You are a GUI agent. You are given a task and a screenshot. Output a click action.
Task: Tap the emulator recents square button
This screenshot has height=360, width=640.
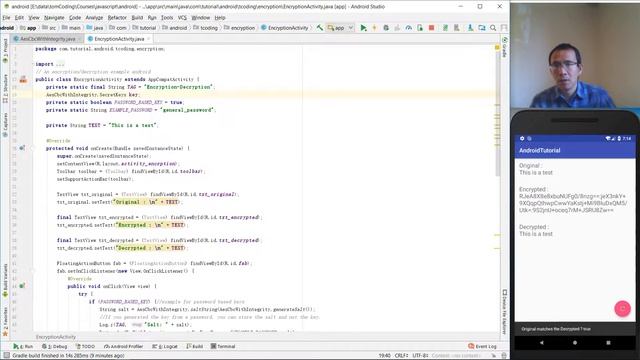pos(608,343)
